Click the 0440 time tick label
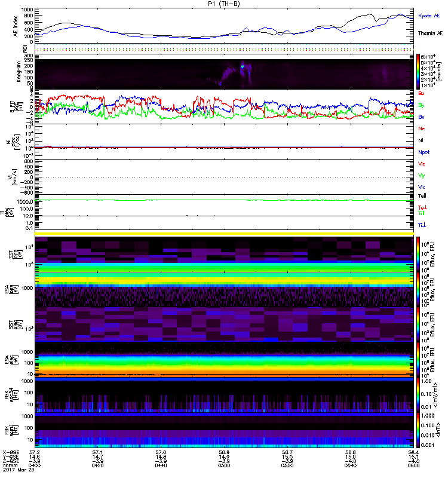 coord(161,465)
